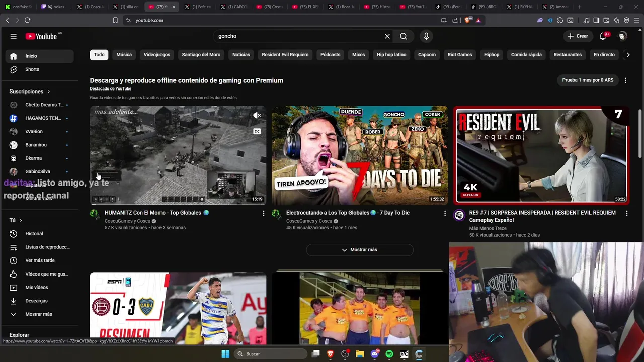Open the account avatar menu

623,36
